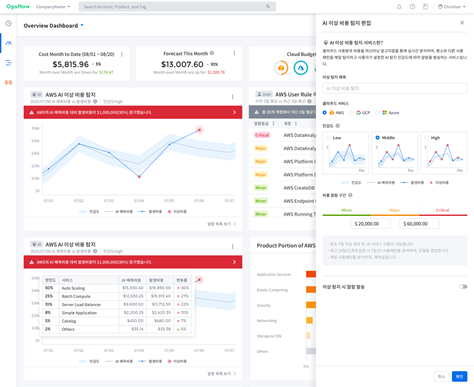Click the clock icon in left sidebar

(9, 23)
